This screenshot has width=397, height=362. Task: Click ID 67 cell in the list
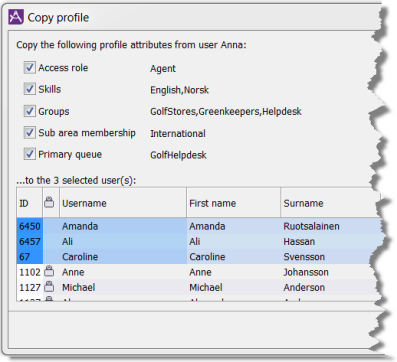point(30,257)
